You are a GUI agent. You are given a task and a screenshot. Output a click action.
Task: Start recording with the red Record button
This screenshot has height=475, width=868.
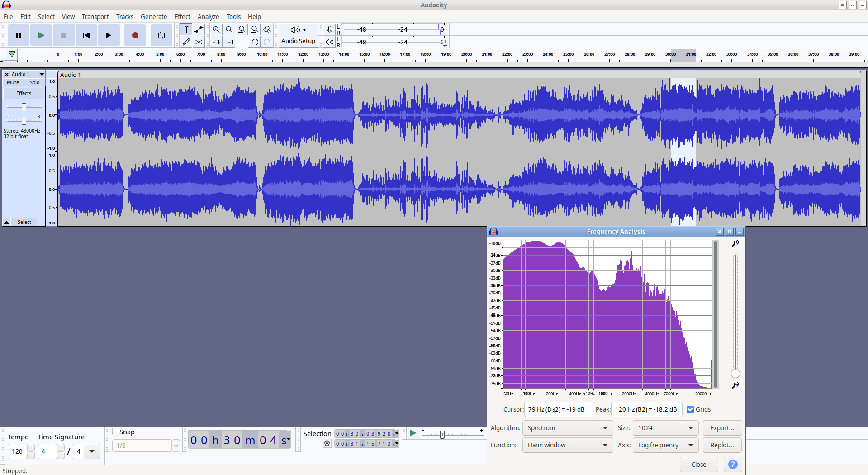pyautogui.click(x=135, y=35)
